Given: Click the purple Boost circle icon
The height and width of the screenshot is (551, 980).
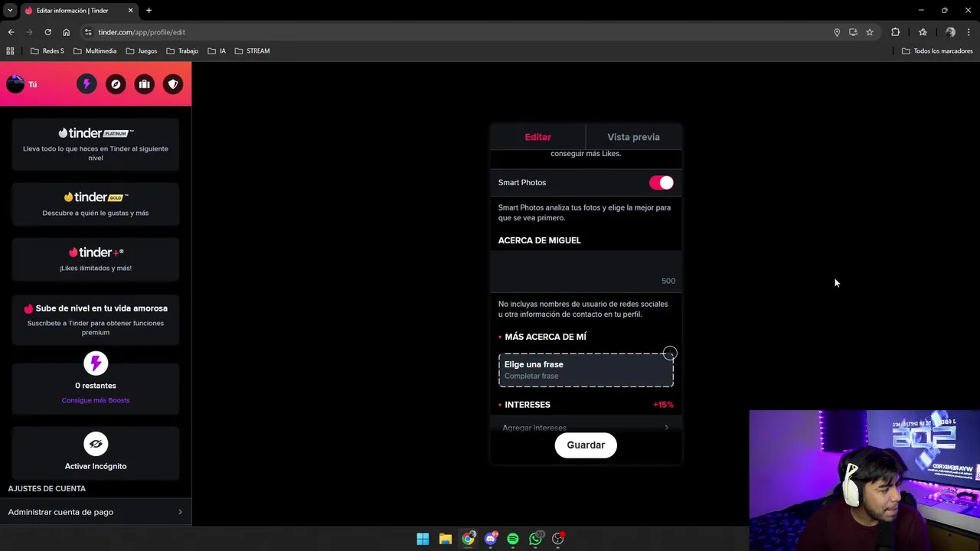Looking at the screenshot, I should 96,364.
